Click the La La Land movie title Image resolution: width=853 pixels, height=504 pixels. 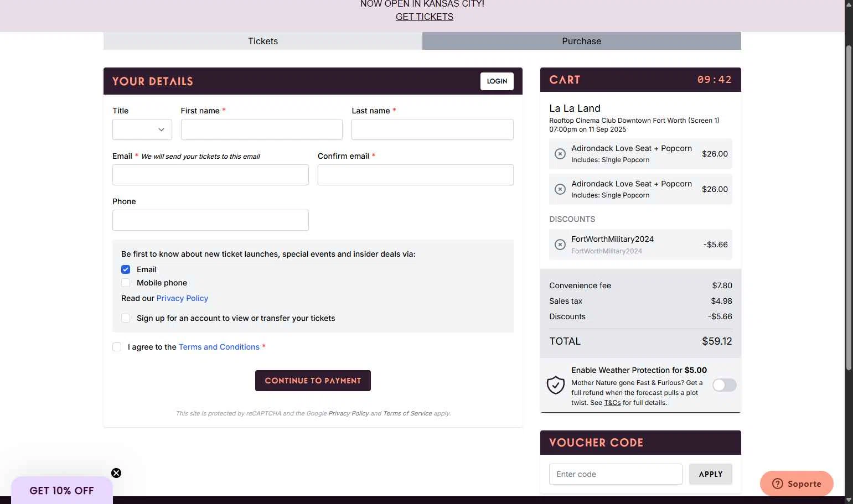(x=575, y=108)
